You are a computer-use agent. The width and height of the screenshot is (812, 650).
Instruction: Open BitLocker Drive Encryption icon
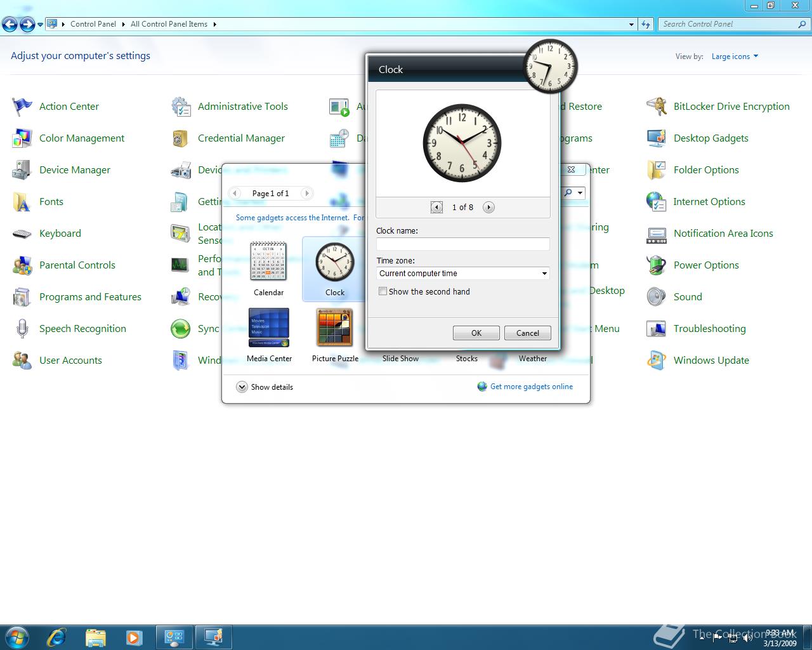[657, 107]
